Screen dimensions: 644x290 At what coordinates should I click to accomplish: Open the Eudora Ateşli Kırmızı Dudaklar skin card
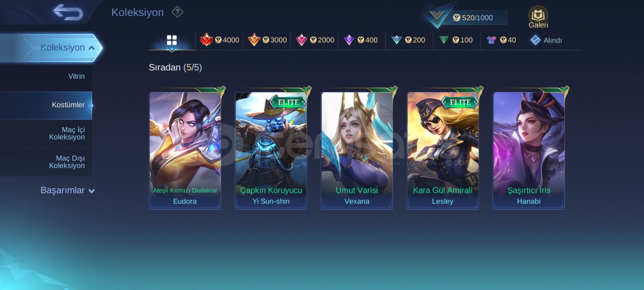[185, 150]
